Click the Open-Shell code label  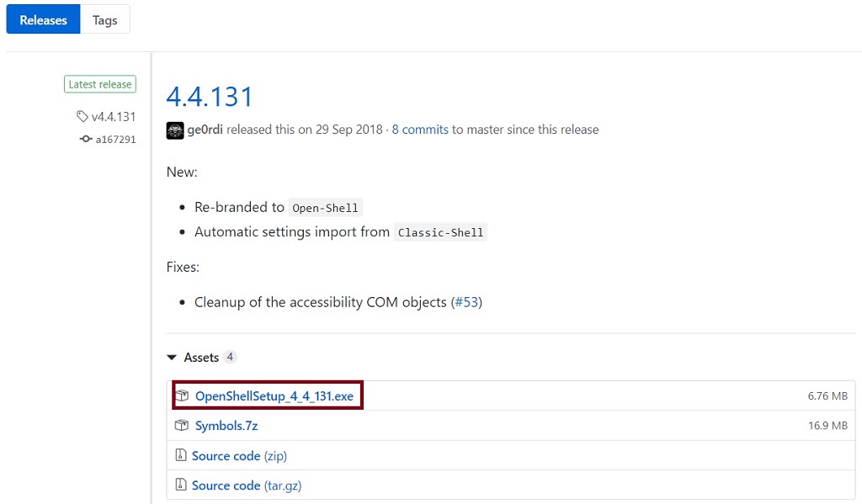[326, 208]
